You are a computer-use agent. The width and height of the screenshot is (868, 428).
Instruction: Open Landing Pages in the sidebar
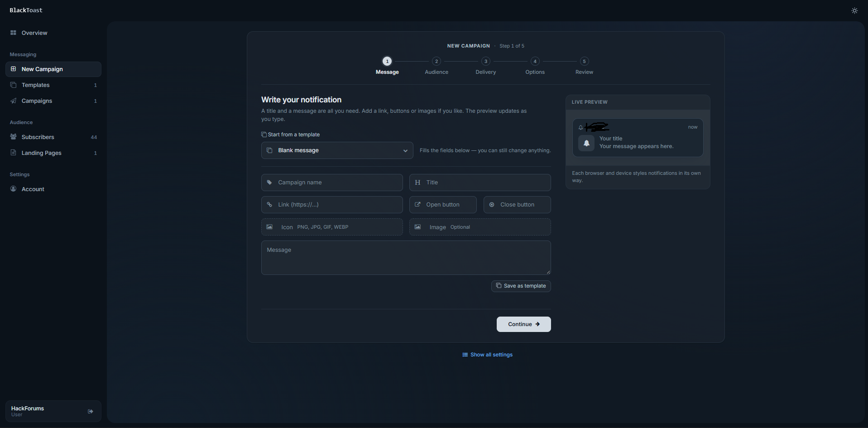(53, 153)
